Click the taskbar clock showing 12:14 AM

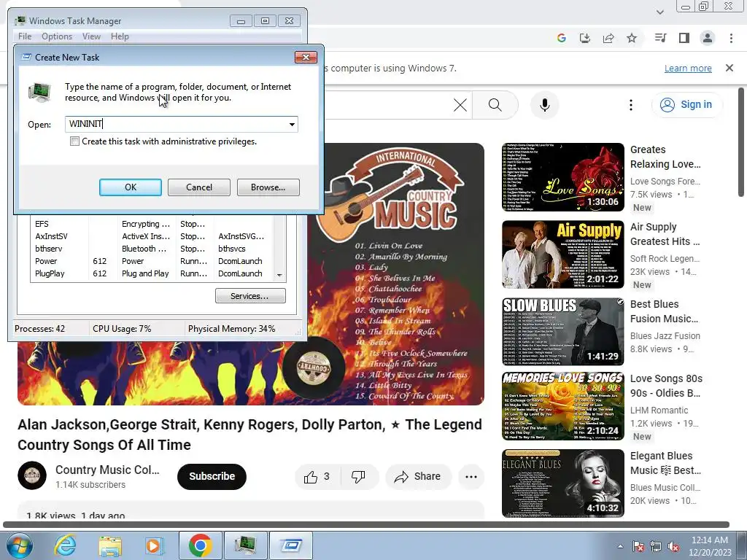coord(710,546)
